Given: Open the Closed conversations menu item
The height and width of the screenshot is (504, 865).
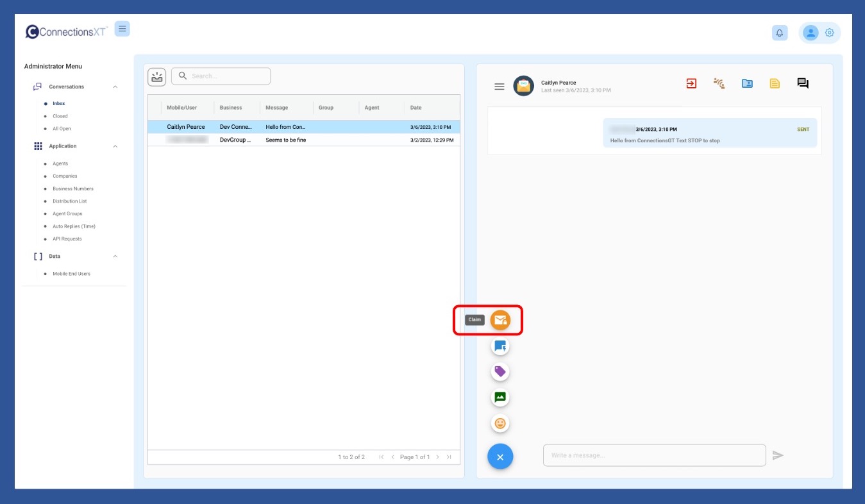Looking at the screenshot, I should click(x=60, y=116).
